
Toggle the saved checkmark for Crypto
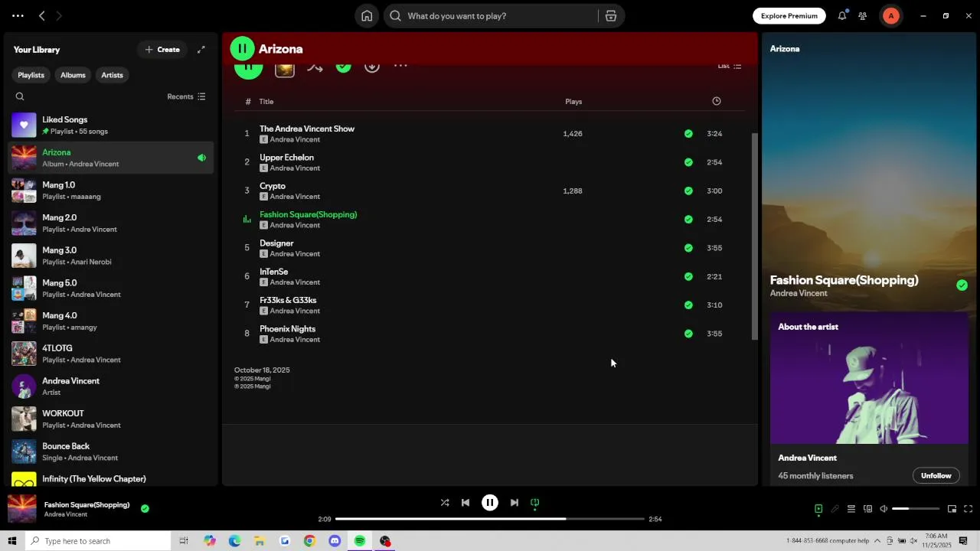coord(688,191)
